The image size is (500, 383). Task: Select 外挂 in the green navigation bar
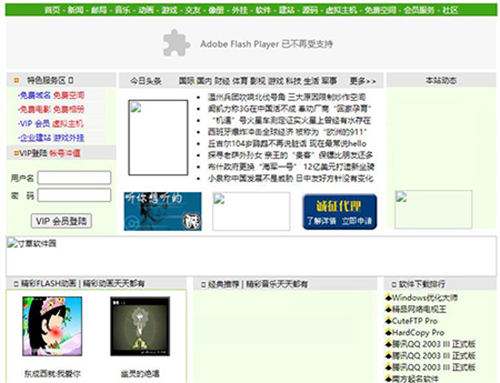click(240, 10)
